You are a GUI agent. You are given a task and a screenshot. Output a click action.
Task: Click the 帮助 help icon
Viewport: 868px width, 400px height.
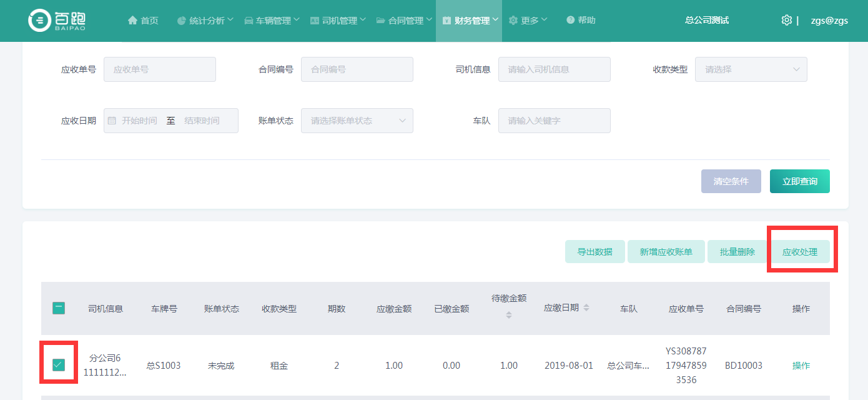pos(570,21)
